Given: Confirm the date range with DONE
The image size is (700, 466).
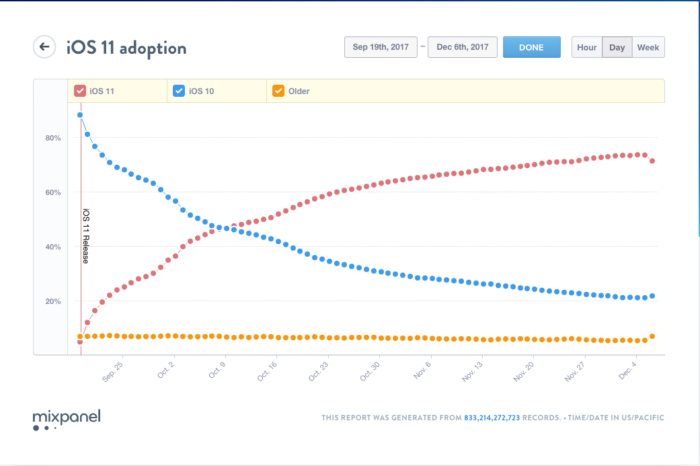Looking at the screenshot, I should point(532,47).
